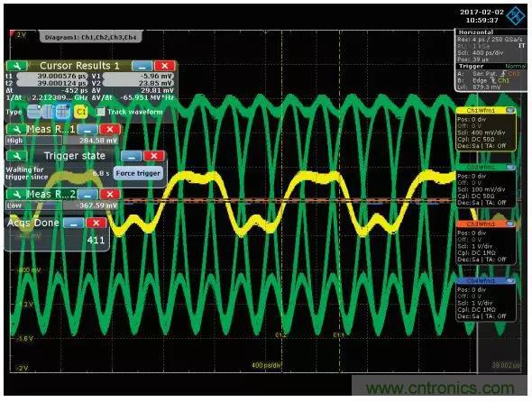Open Trigger state wrench settings icon
The height and width of the screenshot is (402, 532).
tap(16, 156)
